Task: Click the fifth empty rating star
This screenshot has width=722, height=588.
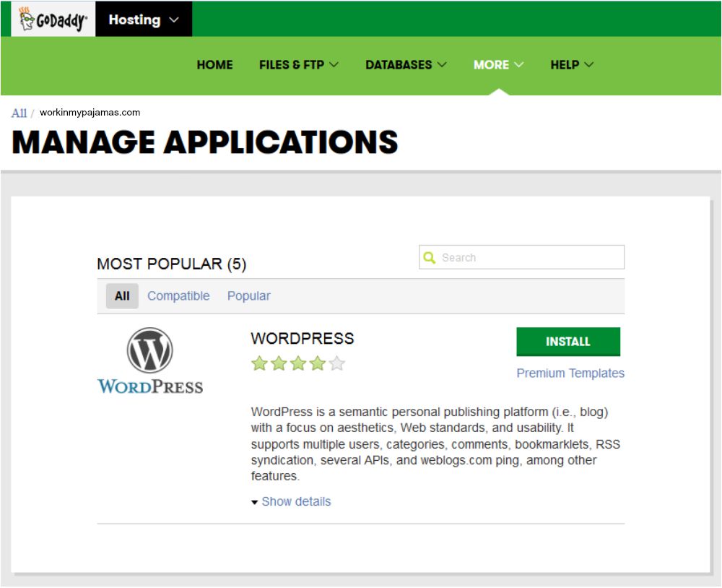Action: (x=336, y=364)
